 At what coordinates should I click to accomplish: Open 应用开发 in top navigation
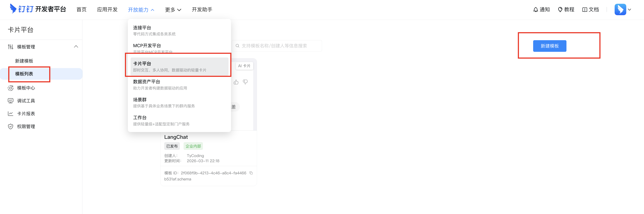pyautogui.click(x=107, y=9)
